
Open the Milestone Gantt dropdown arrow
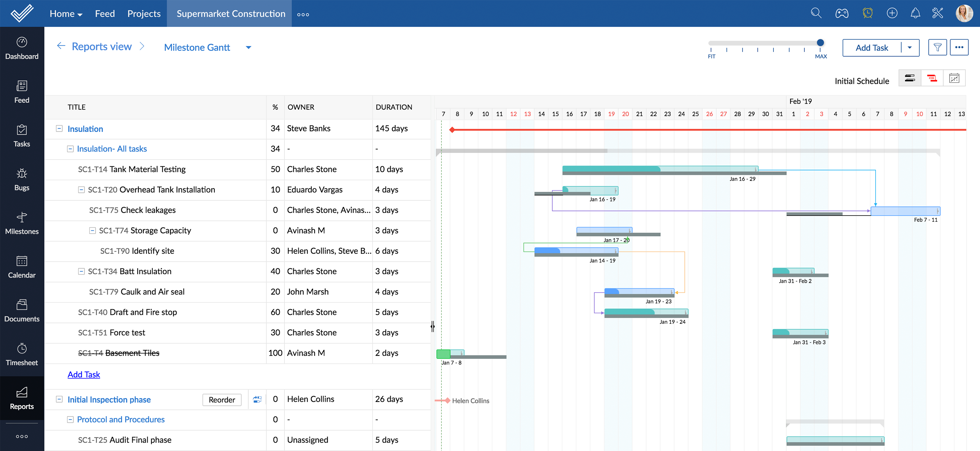pyautogui.click(x=248, y=48)
